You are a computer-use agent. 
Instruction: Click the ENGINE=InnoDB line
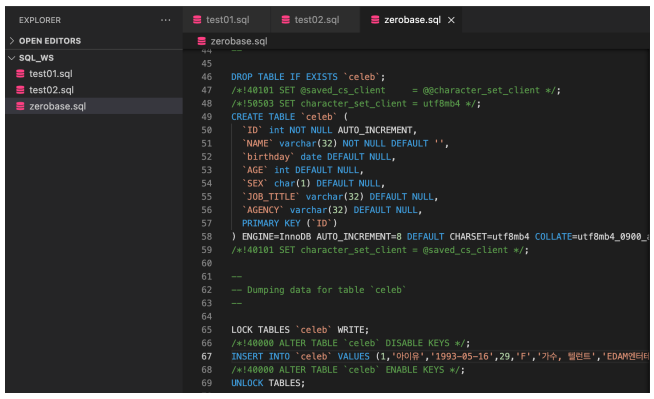coord(440,237)
